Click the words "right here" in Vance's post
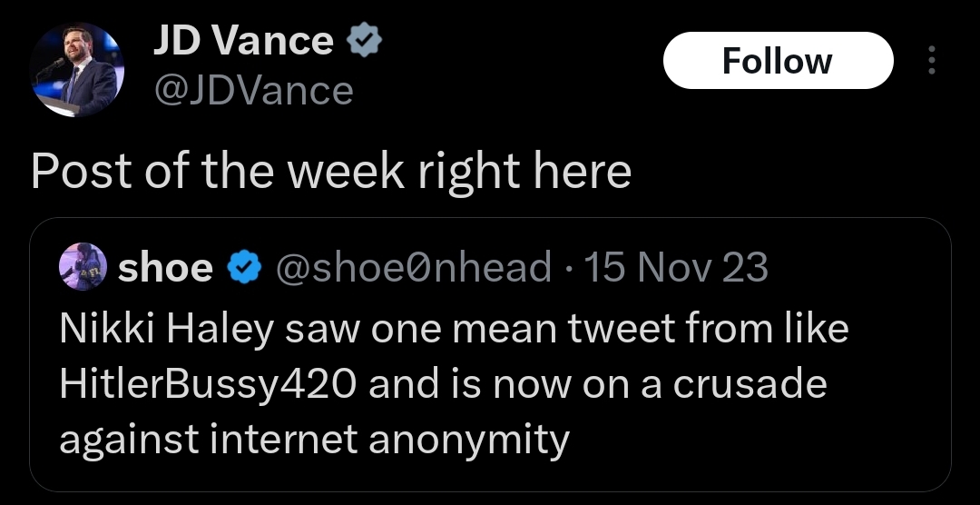This screenshot has width=980, height=505. click(524, 171)
